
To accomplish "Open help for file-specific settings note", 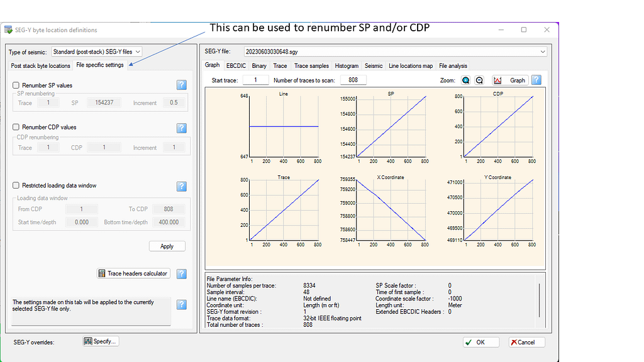I will pyautogui.click(x=181, y=305).
